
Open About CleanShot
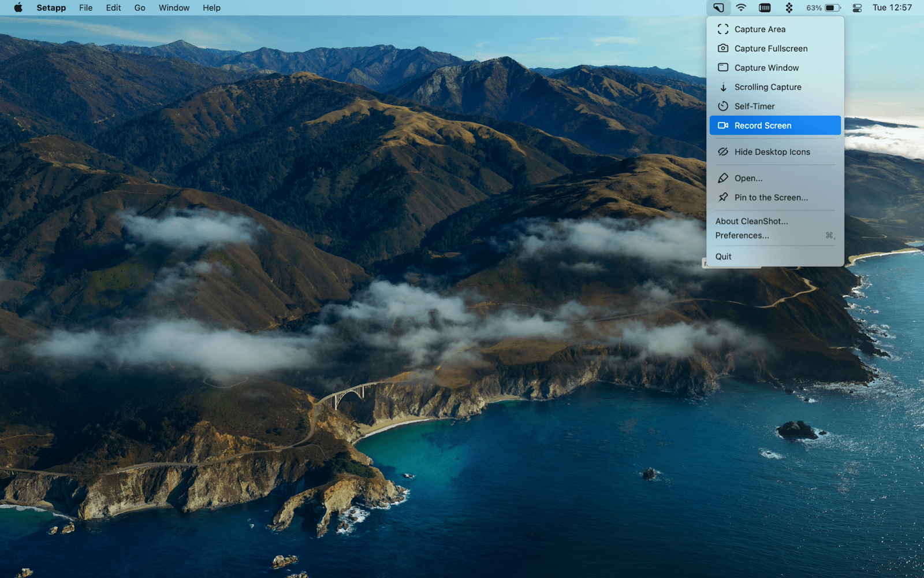click(752, 221)
